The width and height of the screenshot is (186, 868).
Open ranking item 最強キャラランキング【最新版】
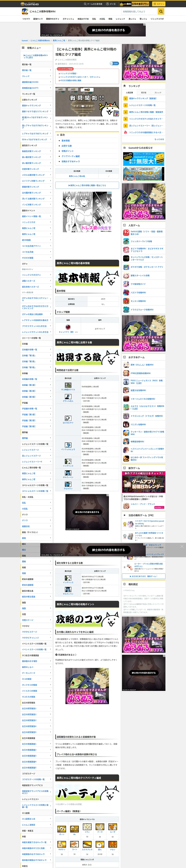click(143, 98)
